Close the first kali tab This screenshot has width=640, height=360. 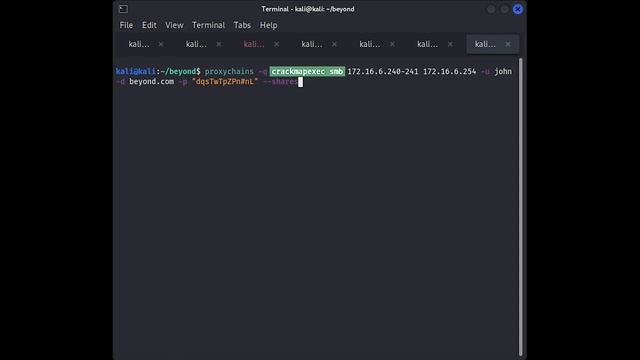point(161,44)
